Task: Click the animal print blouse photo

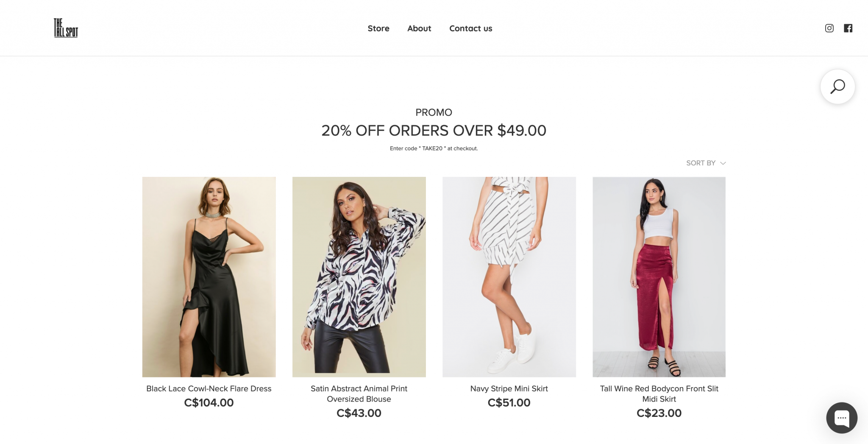Action: pyautogui.click(x=359, y=277)
